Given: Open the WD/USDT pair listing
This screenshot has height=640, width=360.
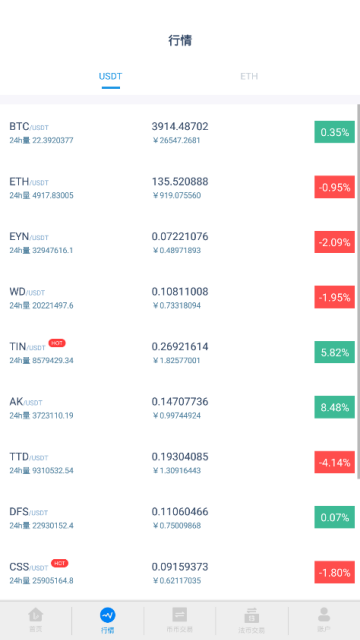Looking at the screenshot, I should 178,298.
